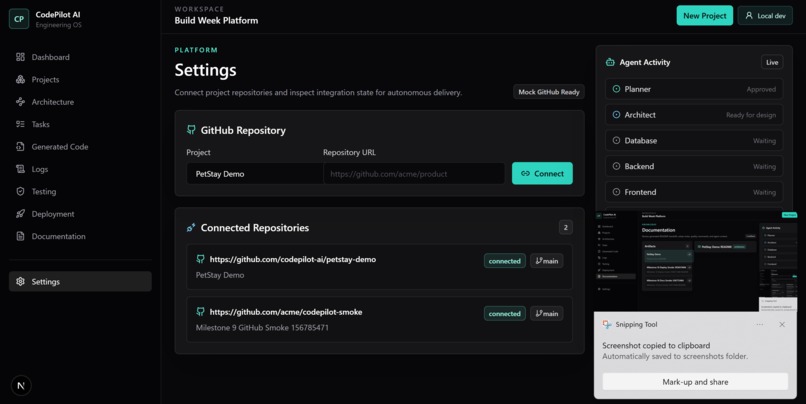Image resolution: width=806 pixels, height=404 pixels.
Task: Focus the Repository URL input field
Action: (x=414, y=174)
